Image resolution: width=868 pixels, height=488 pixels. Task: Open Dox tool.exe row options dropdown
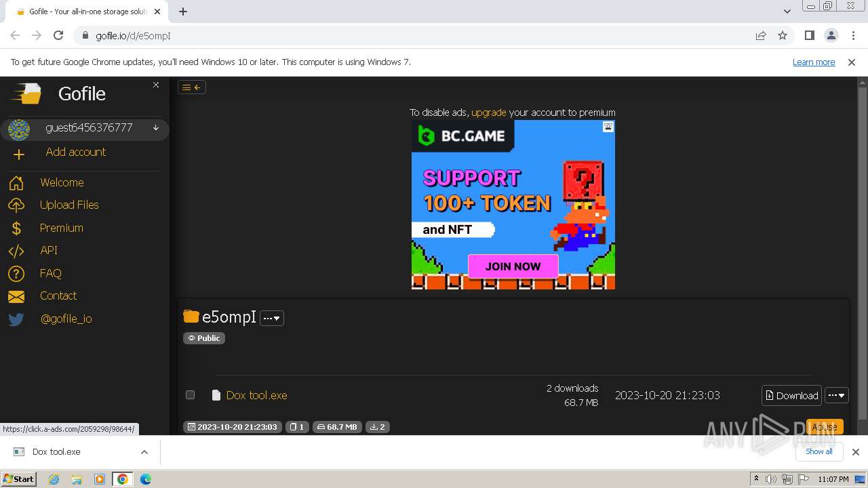[837, 395]
